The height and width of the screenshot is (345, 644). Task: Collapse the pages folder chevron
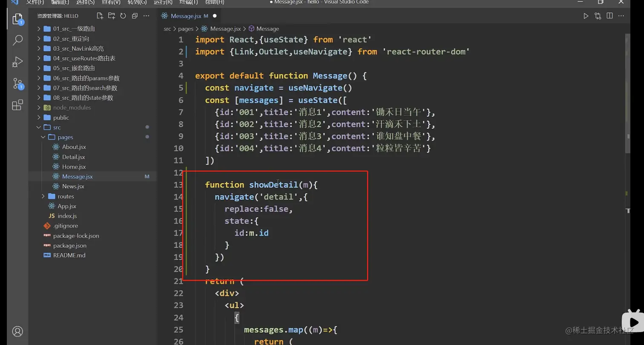(43, 137)
